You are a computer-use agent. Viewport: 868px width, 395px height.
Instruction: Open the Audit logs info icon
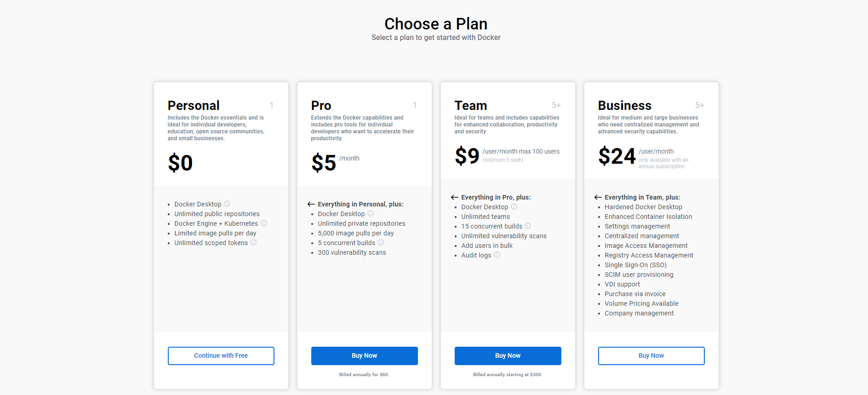(x=497, y=255)
